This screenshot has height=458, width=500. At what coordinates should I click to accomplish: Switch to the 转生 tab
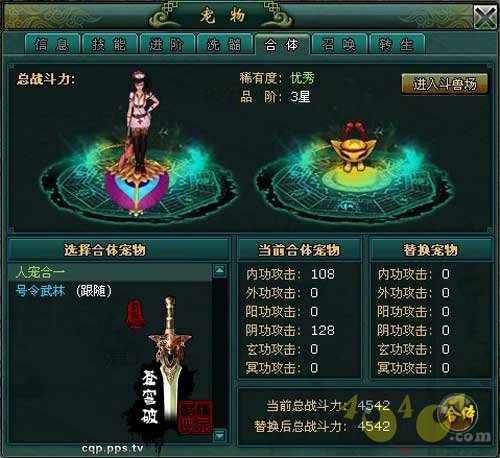[x=397, y=44]
